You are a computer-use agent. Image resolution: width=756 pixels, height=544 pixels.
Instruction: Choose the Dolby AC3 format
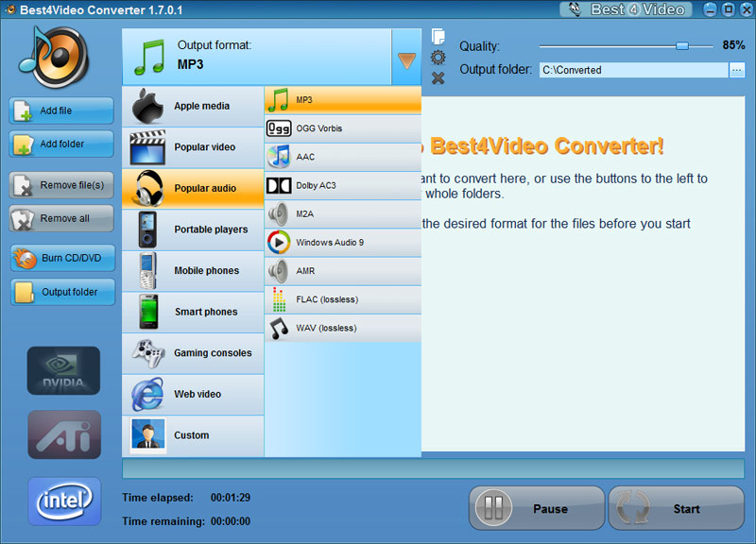point(343,185)
